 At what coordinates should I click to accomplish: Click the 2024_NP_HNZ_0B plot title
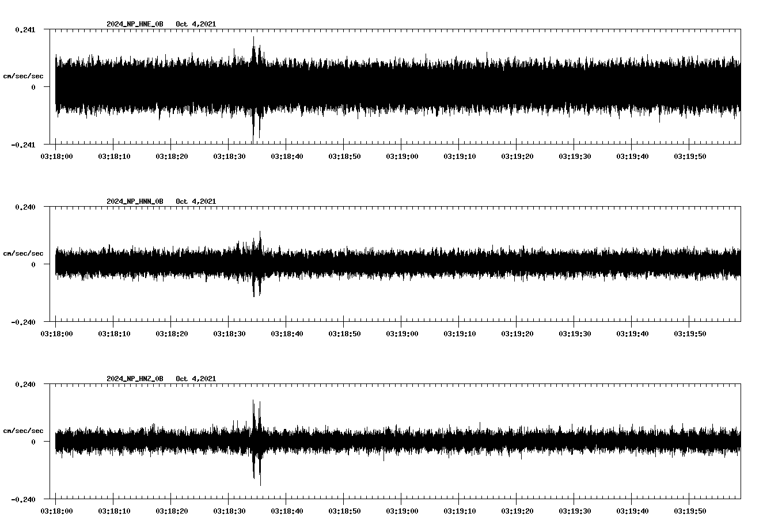pos(135,379)
